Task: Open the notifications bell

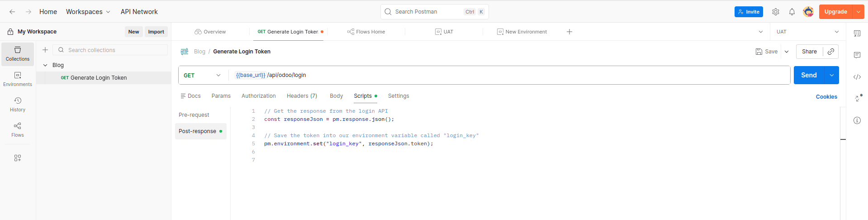Action: (792, 12)
